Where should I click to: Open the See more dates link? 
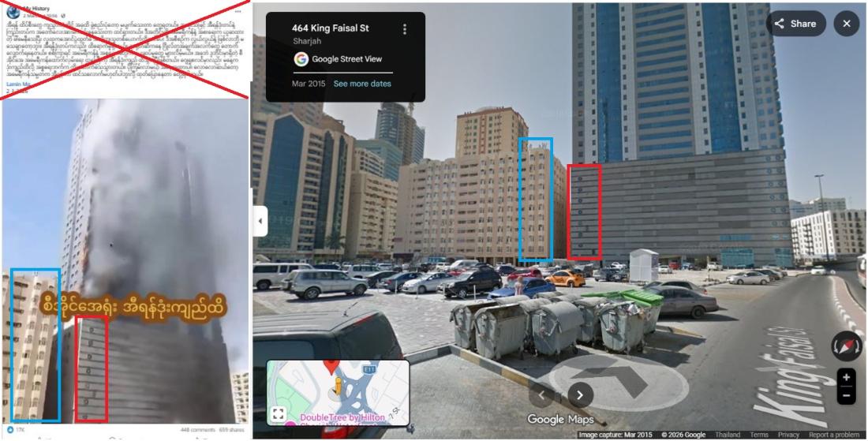pyautogui.click(x=362, y=84)
